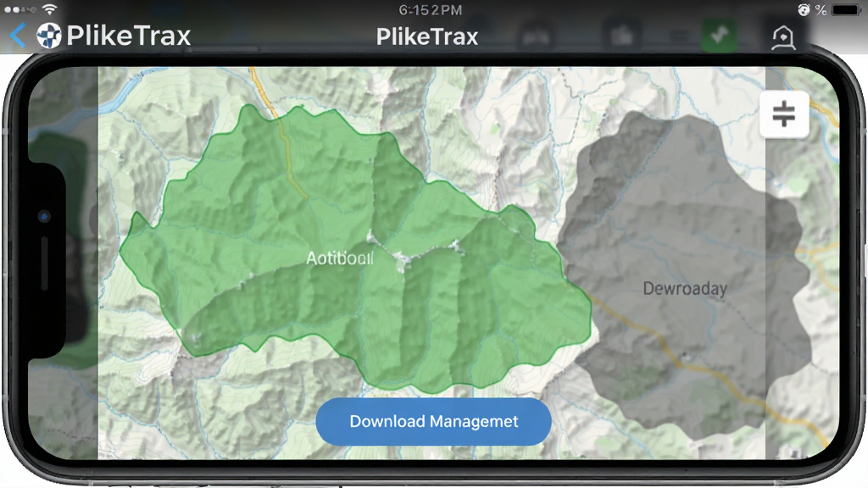Screen dimensions: 868x488
Task: Click the PlikeTrax logo icon
Action: [x=48, y=36]
